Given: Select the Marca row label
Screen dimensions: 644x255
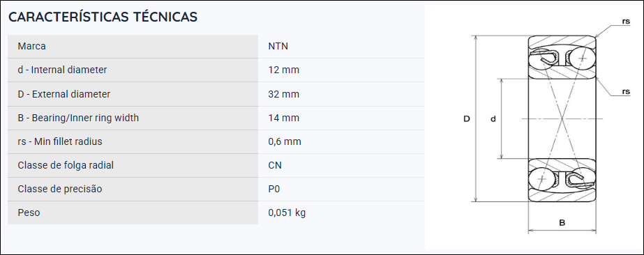Looking at the screenshot, I should [x=31, y=46].
